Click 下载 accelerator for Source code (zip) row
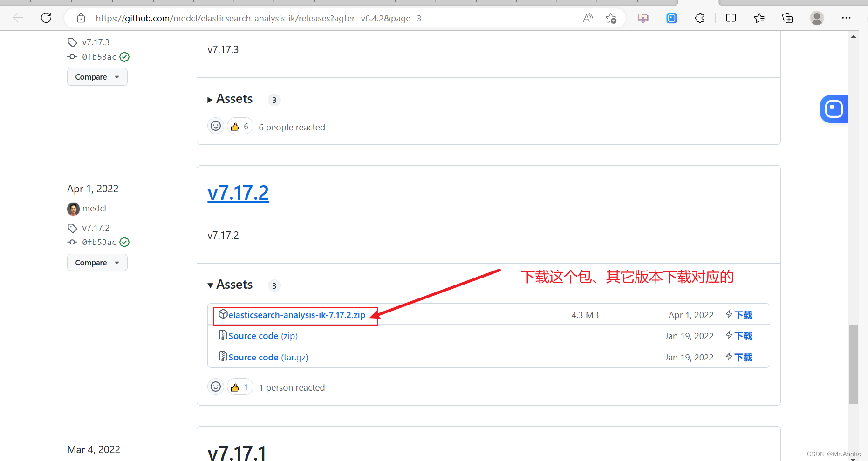The height and width of the screenshot is (461, 868). 739,336
